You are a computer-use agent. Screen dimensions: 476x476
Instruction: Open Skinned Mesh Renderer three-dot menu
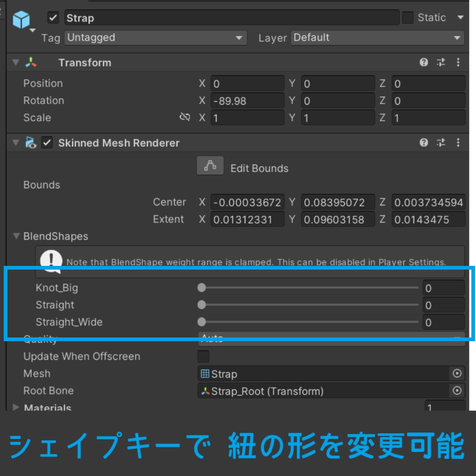(458, 143)
